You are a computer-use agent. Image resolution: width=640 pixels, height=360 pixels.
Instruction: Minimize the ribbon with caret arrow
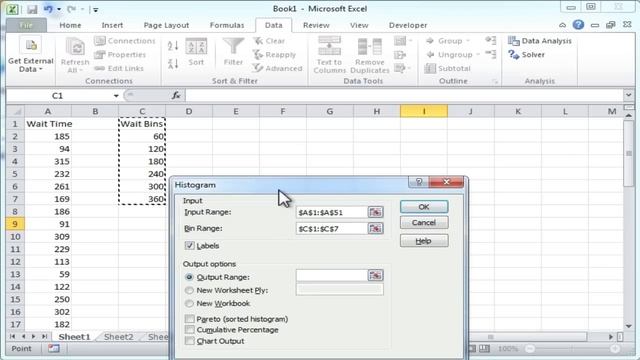[562, 25]
